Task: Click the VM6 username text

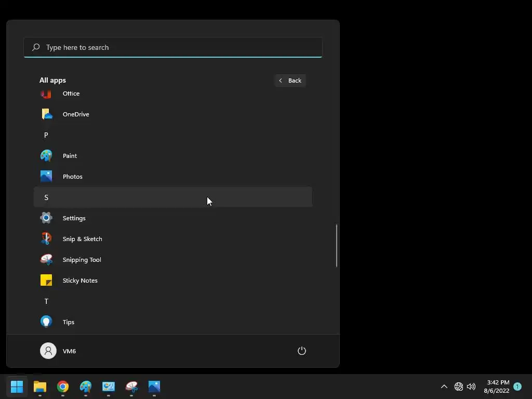Action: tap(69, 351)
